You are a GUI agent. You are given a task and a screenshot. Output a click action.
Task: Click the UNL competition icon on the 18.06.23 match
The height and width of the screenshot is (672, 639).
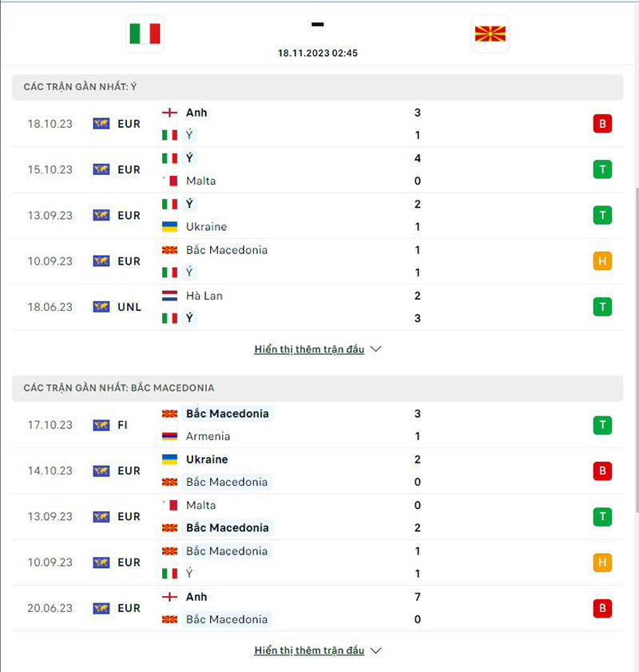click(101, 307)
